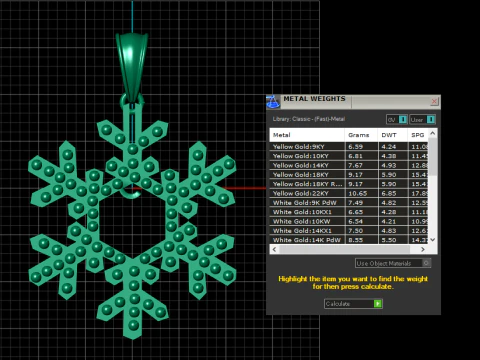Screen dimensions: 480x360
Task: Click the Grams column header
Action: pyautogui.click(x=361, y=135)
